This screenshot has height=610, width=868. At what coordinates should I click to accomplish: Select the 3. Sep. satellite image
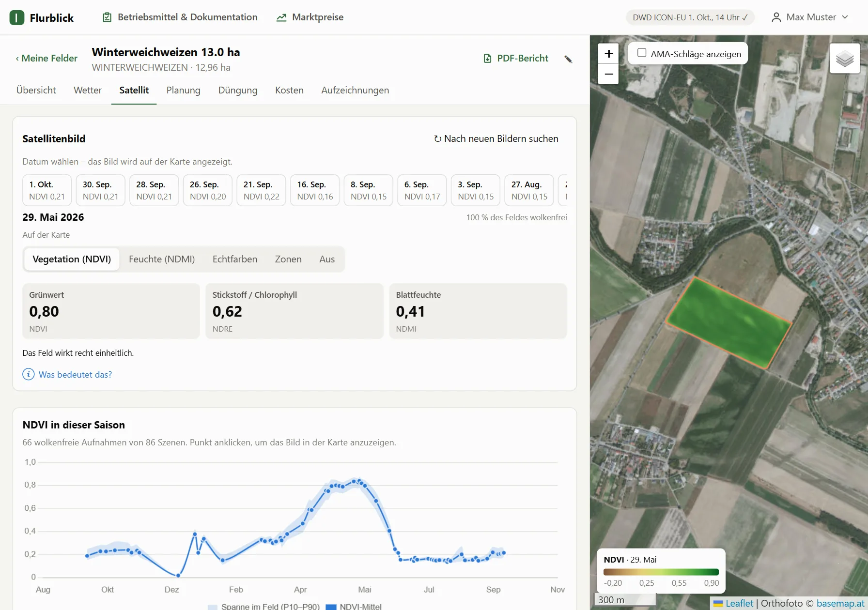point(476,190)
